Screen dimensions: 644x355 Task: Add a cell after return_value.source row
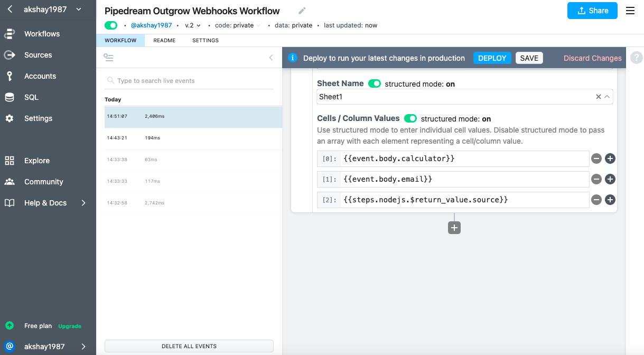coord(610,200)
